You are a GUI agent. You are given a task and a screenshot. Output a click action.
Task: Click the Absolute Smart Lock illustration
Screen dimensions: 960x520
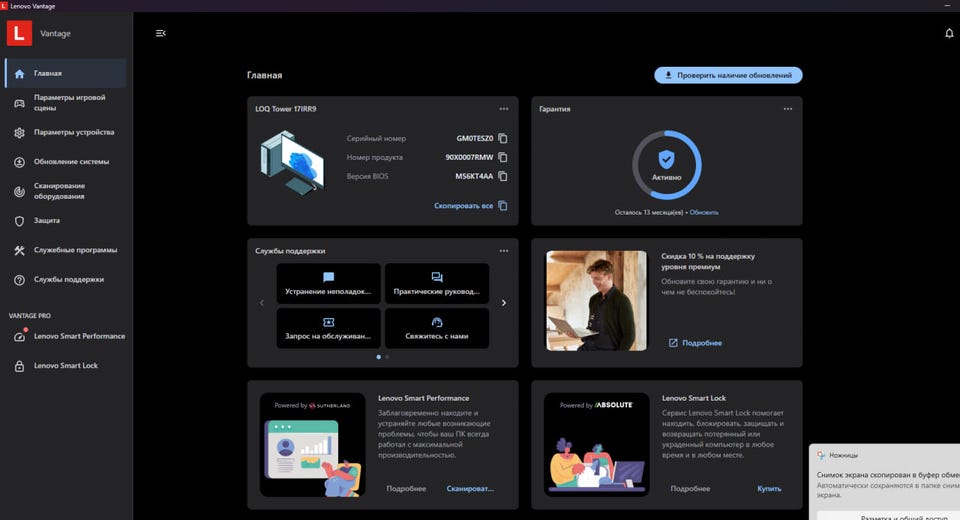click(x=597, y=445)
